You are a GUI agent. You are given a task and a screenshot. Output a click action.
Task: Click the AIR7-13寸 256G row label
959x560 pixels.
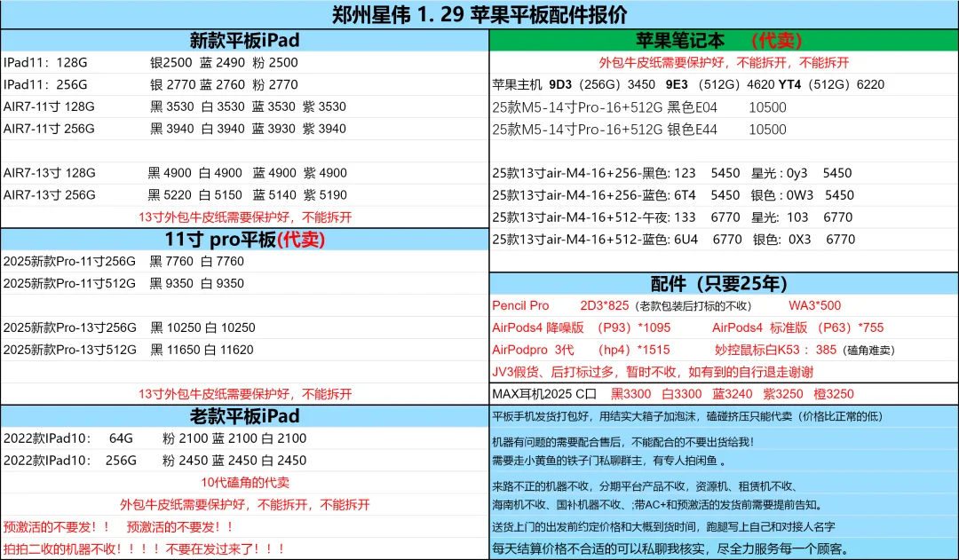tap(50, 195)
